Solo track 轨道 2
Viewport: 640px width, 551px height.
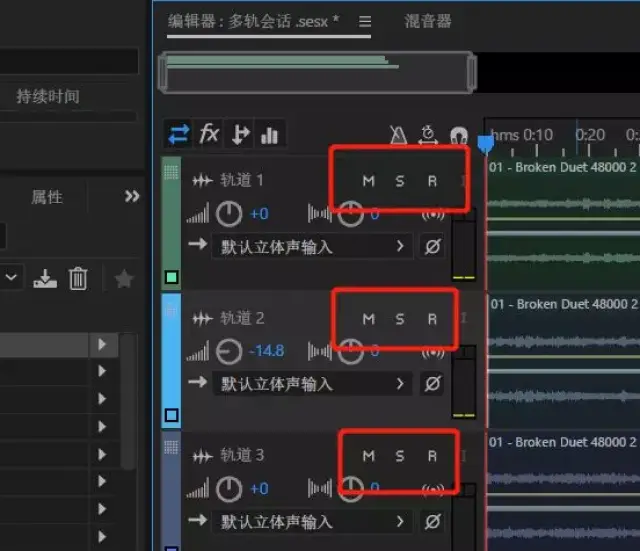pos(400,319)
